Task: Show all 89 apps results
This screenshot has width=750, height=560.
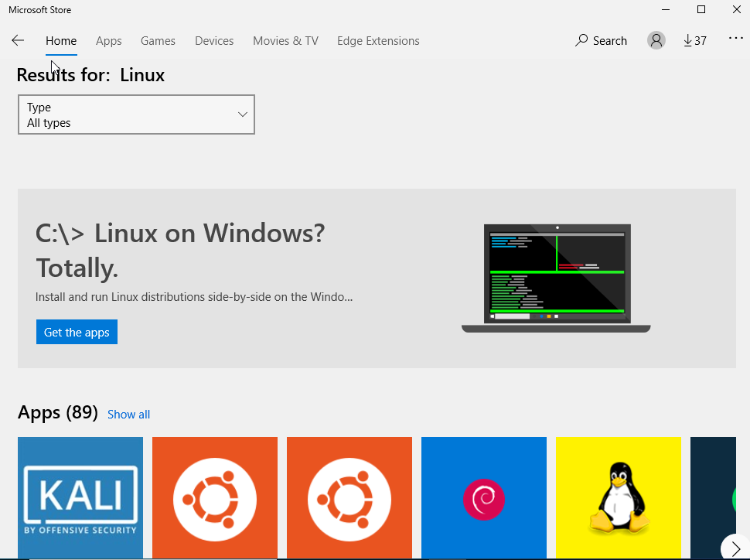Action: click(x=128, y=414)
